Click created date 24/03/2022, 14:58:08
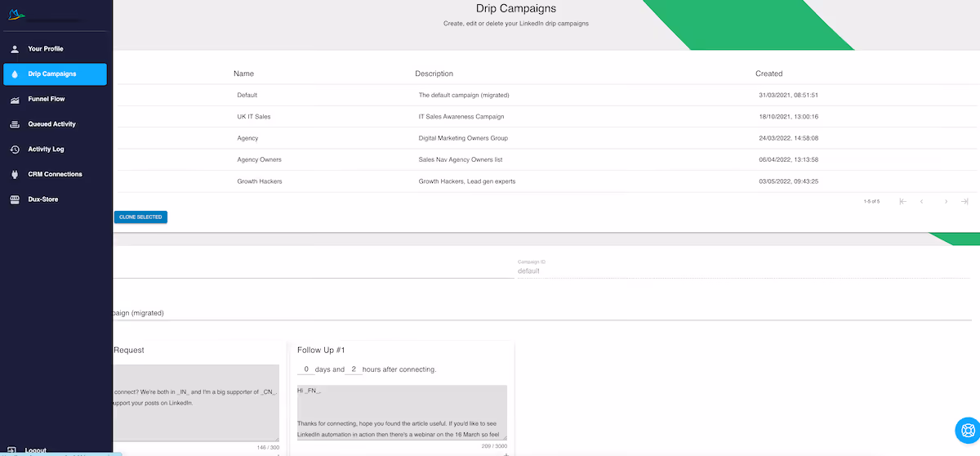Image resolution: width=980 pixels, height=456 pixels. coord(788,138)
